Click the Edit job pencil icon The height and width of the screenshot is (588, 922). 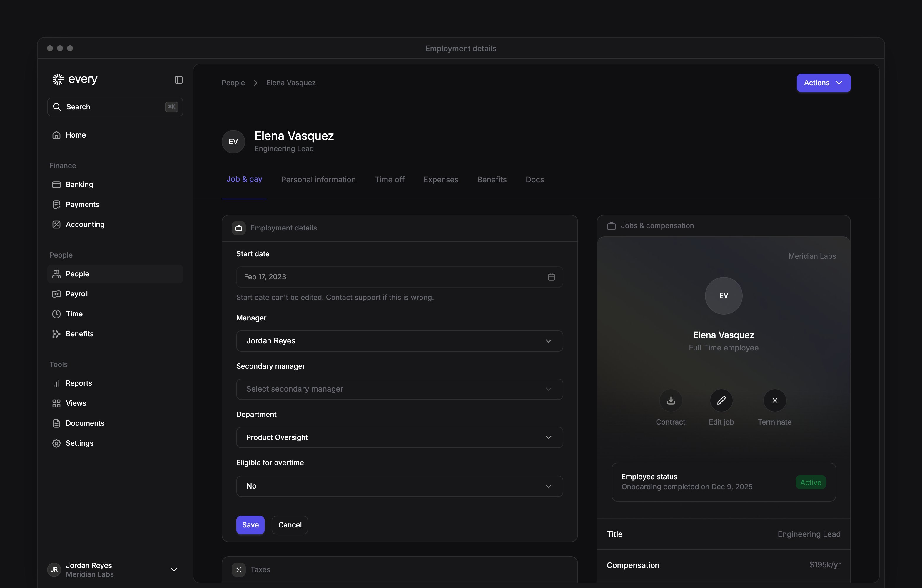721,400
